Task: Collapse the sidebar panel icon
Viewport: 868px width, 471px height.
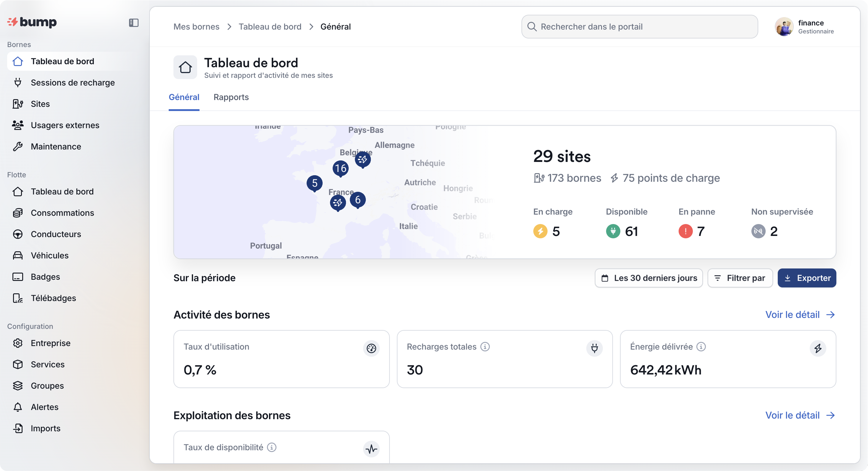Action: (134, 22)
